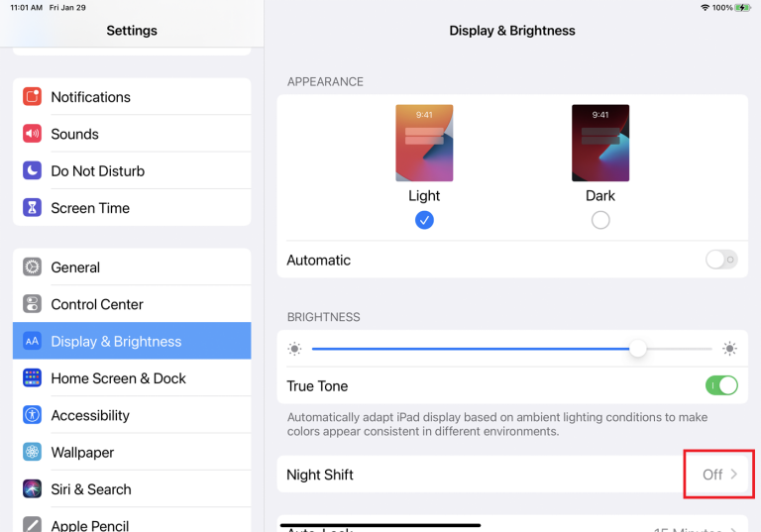
Task: Tap the Light label text
Action: (x=424, y=195)
